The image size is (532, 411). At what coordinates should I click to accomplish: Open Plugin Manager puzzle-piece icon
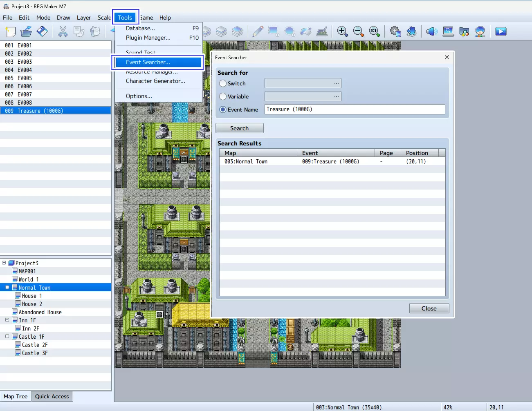[x=411, y=31]
